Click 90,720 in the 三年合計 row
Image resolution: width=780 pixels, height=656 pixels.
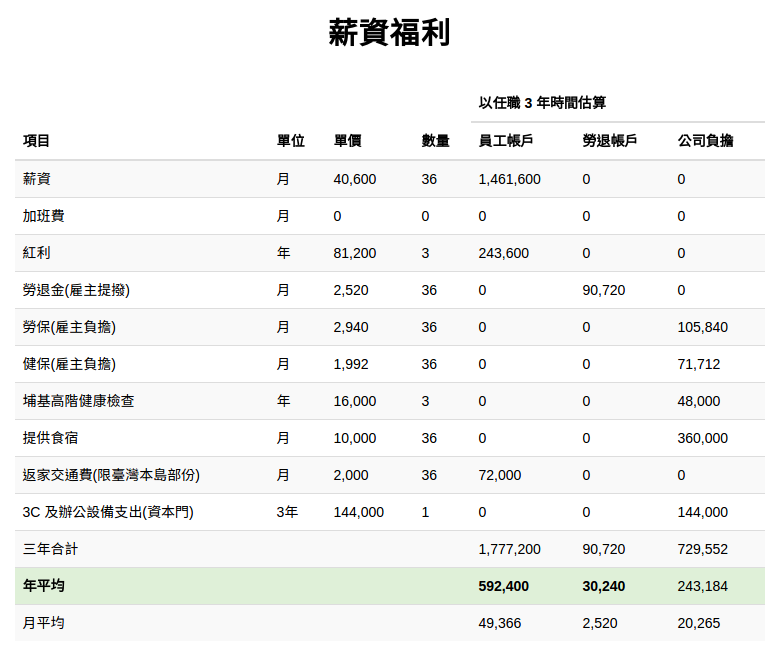coord(603,549)
